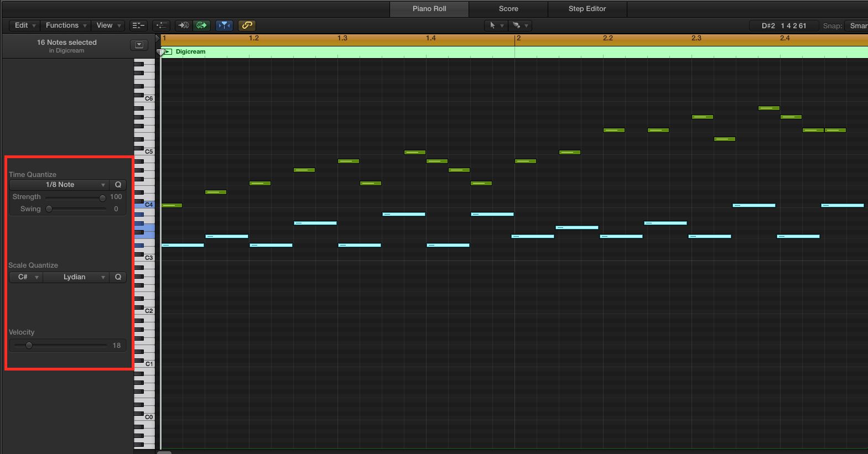
Task: Select the Pointer left-click tool
Action: tap(492, 25)
